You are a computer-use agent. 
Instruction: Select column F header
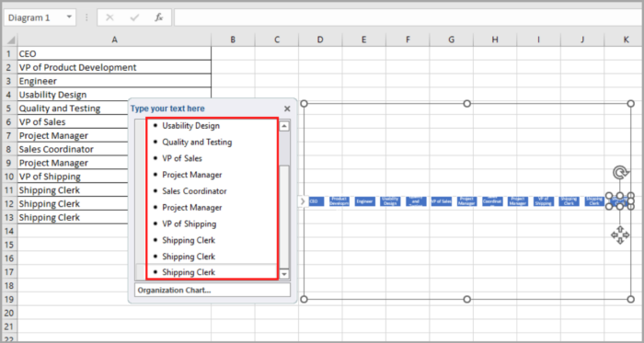(408, 40)
